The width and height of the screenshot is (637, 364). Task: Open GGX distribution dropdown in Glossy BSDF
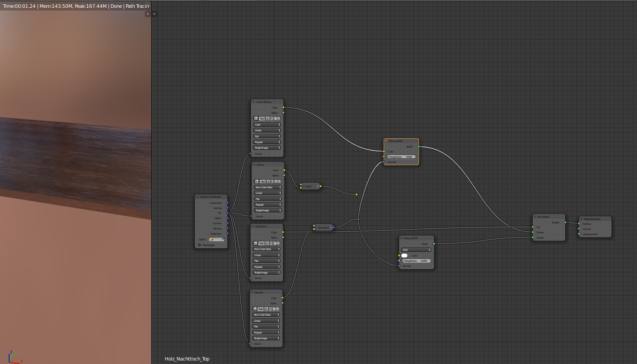417,250
